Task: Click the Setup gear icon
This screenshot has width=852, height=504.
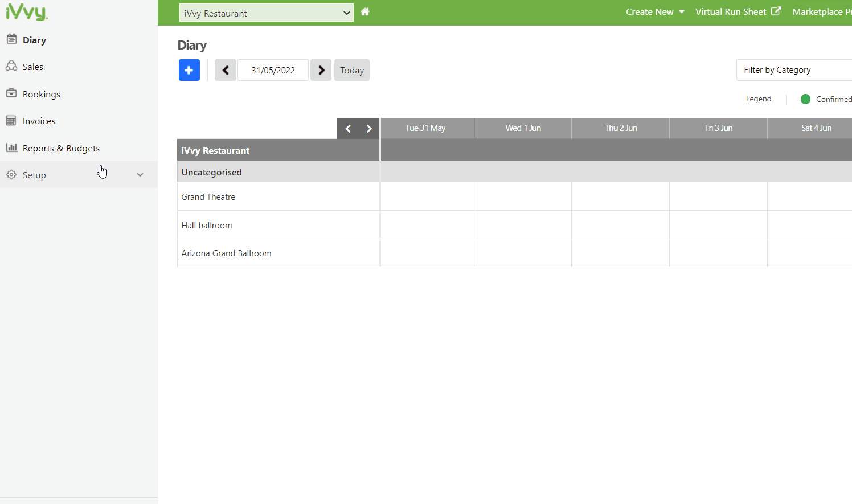Action: click(11, 174)
